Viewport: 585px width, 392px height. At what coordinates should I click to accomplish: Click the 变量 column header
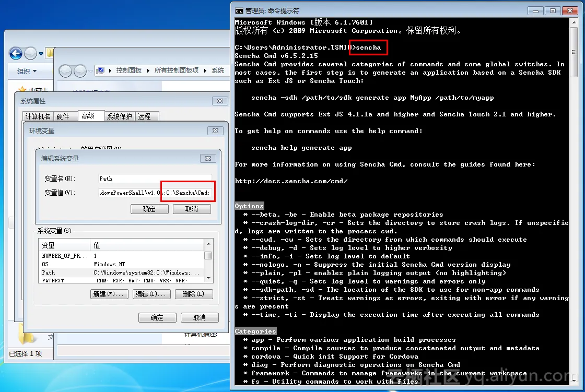pyautogui.click(x=65, y=245)
